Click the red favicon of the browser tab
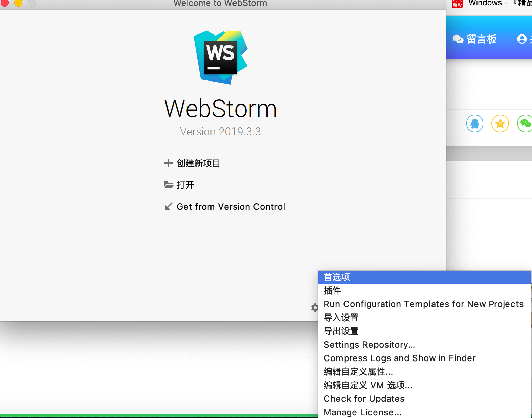 pyautogui.click(x=457, y=3)
